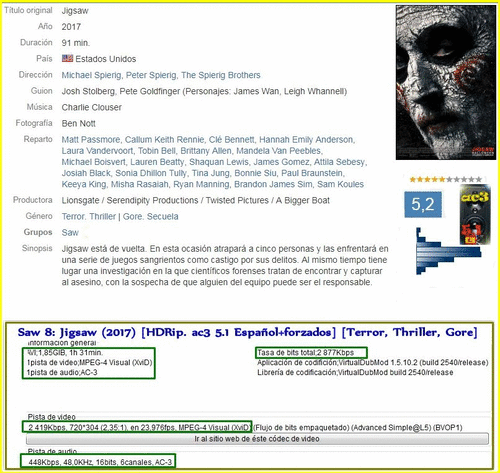Open the Tobin Bell cast link

pyautogui.click(x=157, y=151)
